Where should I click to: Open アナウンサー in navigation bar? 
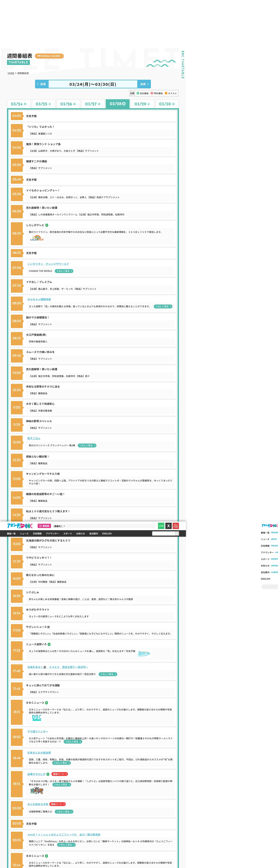click(52, 533)
